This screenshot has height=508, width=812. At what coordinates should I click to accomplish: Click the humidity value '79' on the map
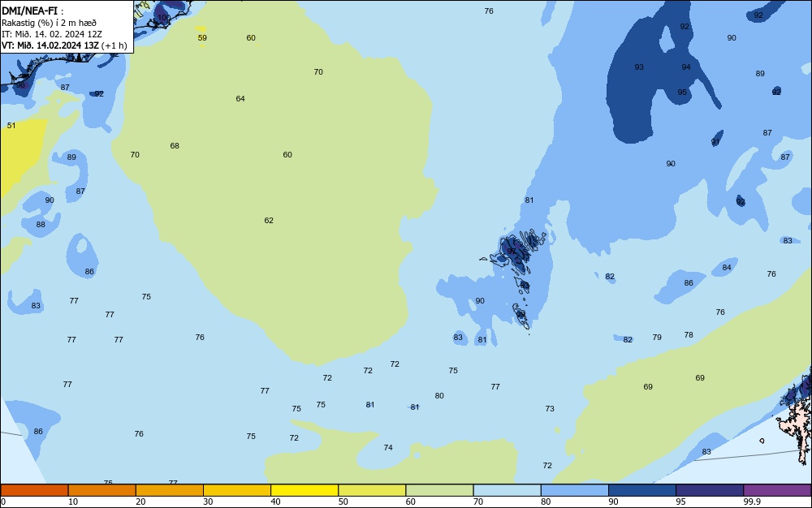tap(657, 338)
